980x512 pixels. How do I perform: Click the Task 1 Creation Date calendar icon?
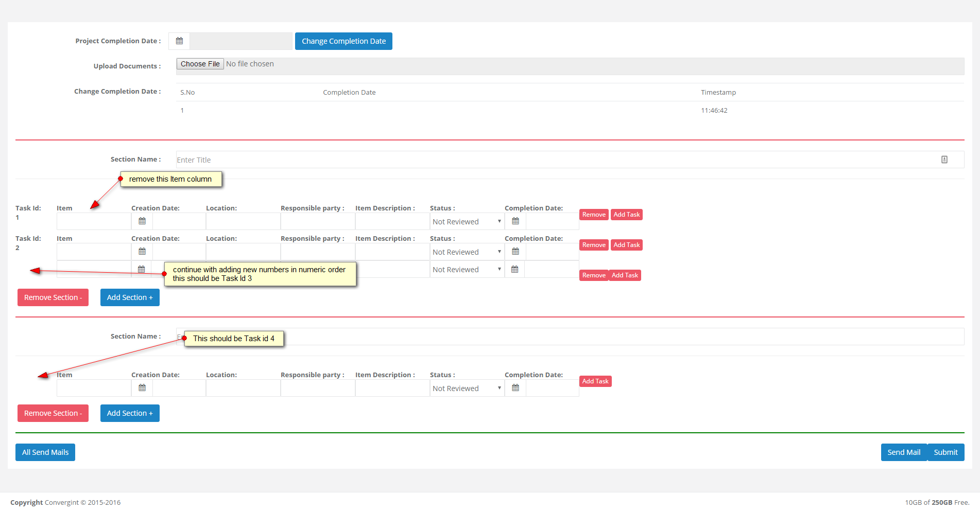pos(142,221)
